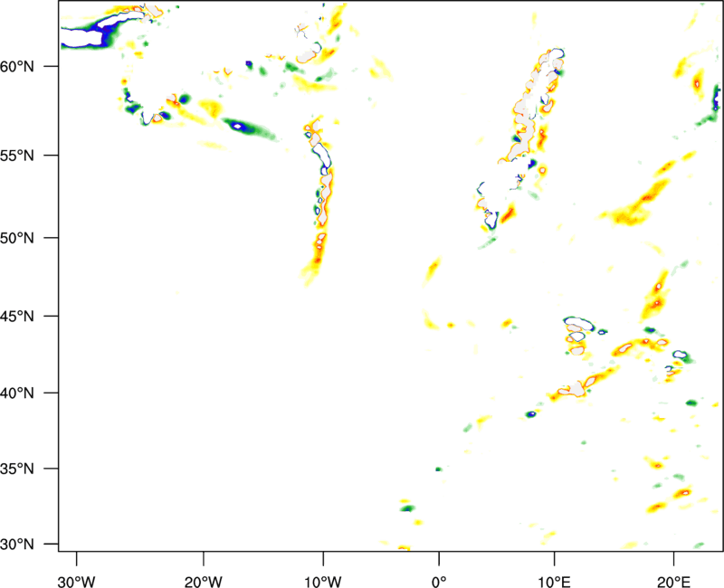
Task: Click the 0° longitude label
Action: [439, 582]
